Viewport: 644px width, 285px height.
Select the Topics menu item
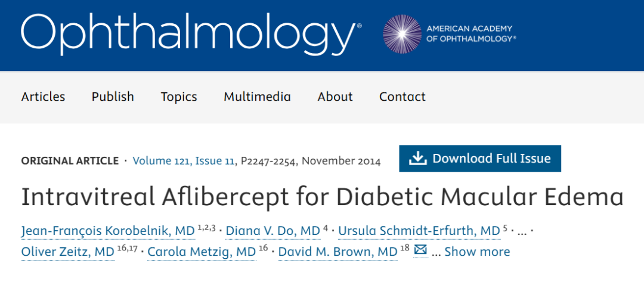tap(179, 97)
